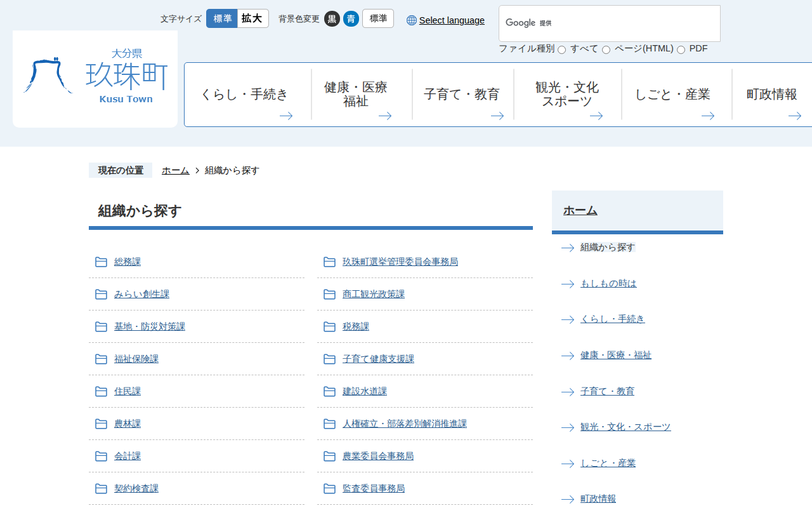Image resolution: width=812 pixels, height=508 pixels.
Task: Click the arrow icon beside もしもの時は
Action: (568, 284)
